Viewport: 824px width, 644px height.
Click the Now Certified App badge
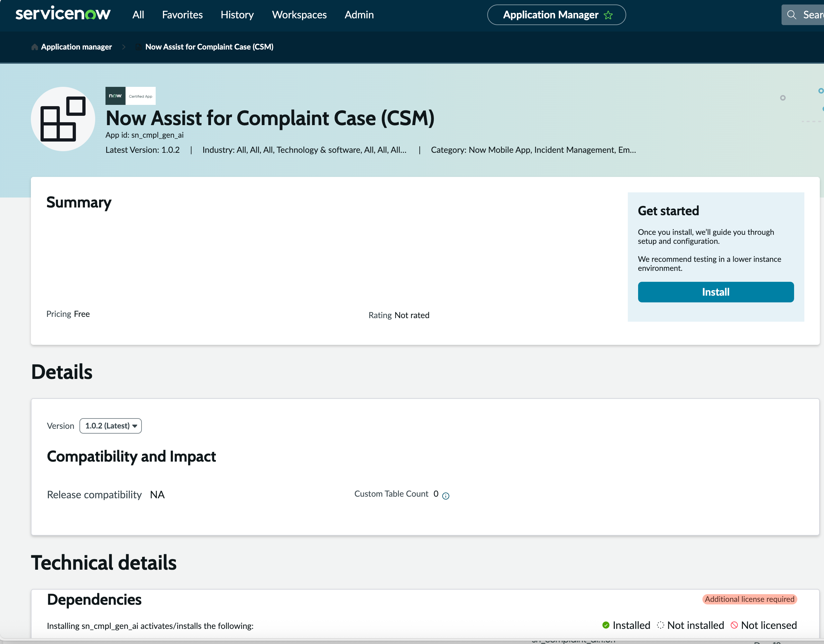(130, 96)
